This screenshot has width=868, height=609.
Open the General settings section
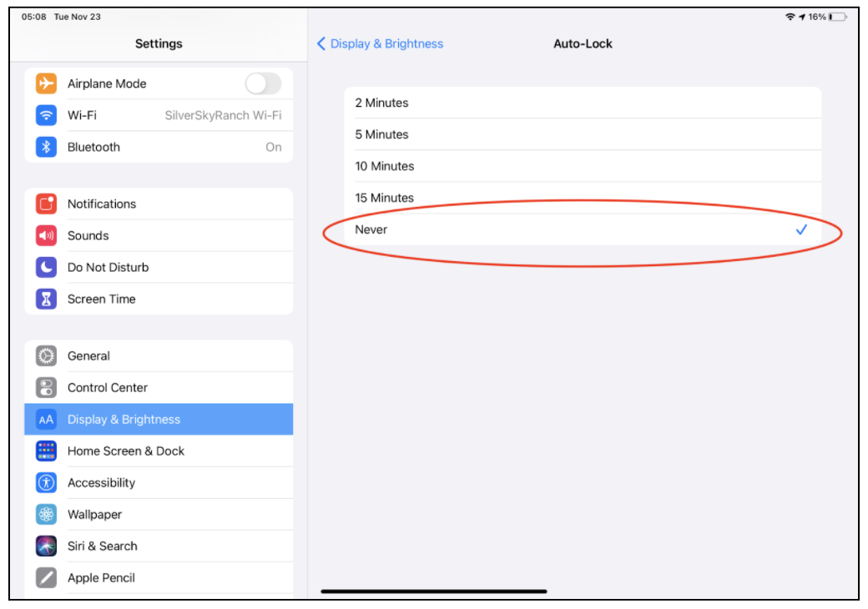point(159,355)
